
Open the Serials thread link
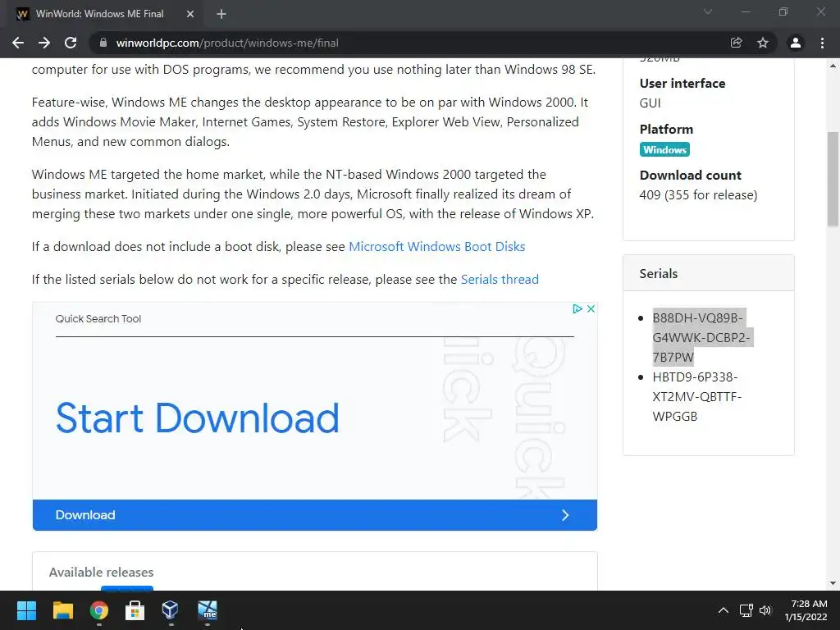[x=500, y=279]
